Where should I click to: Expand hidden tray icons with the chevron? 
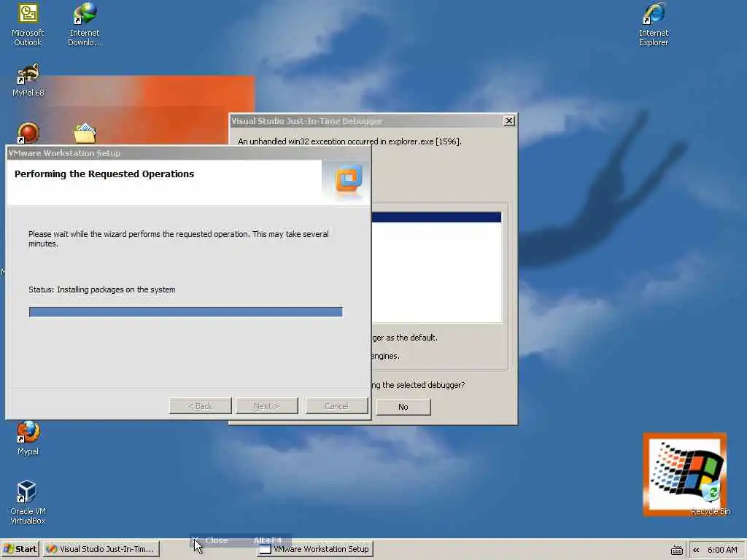(x=696, y=550)
